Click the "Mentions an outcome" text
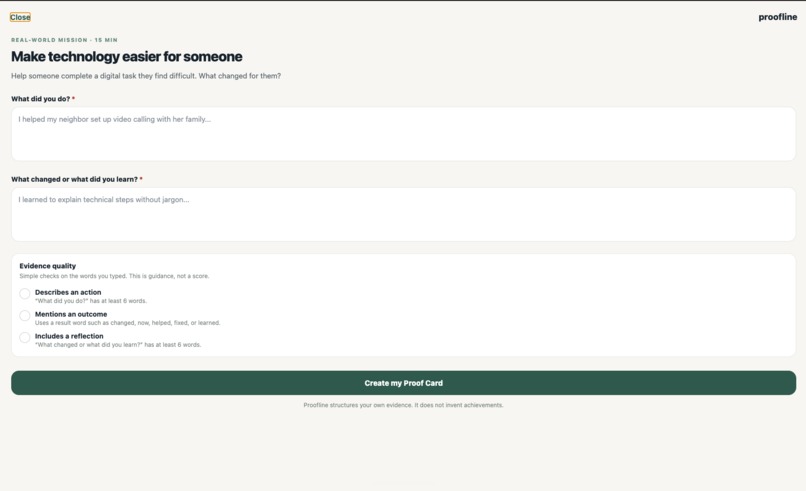This screenshot has width=806, height=491. (x=71, y=314)
